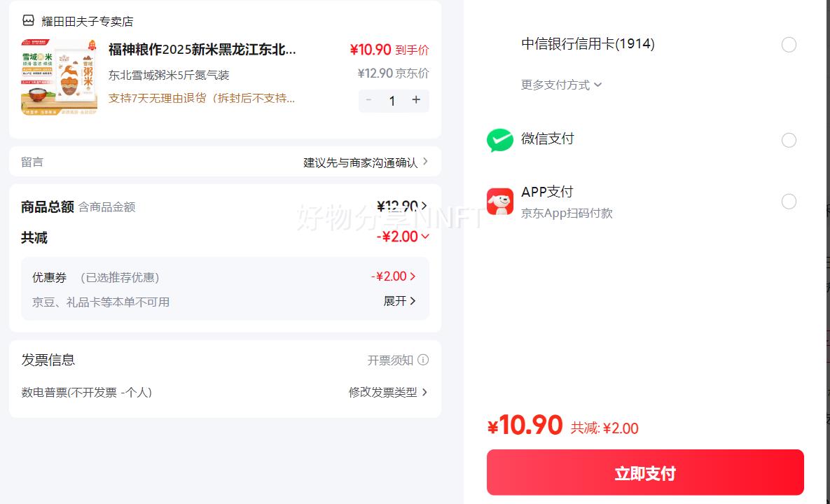Select the 微信支付 radio button
The image size is (830, 504).
coord(789,140)
